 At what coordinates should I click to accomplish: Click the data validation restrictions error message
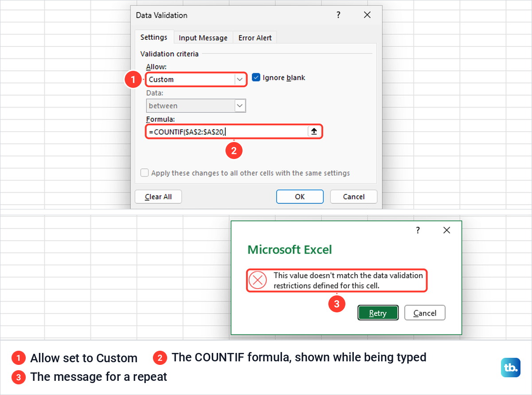coord(348,280)
